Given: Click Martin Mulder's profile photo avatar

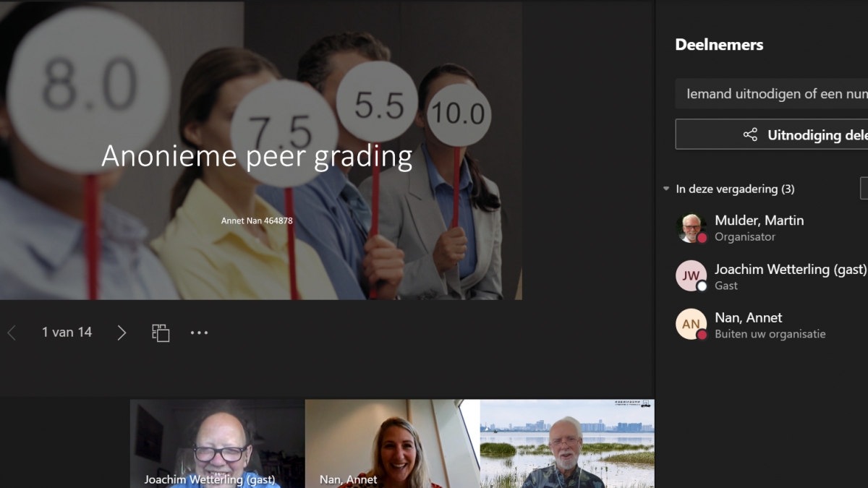Looking at the screenshot, I should [x=691, y=228].
